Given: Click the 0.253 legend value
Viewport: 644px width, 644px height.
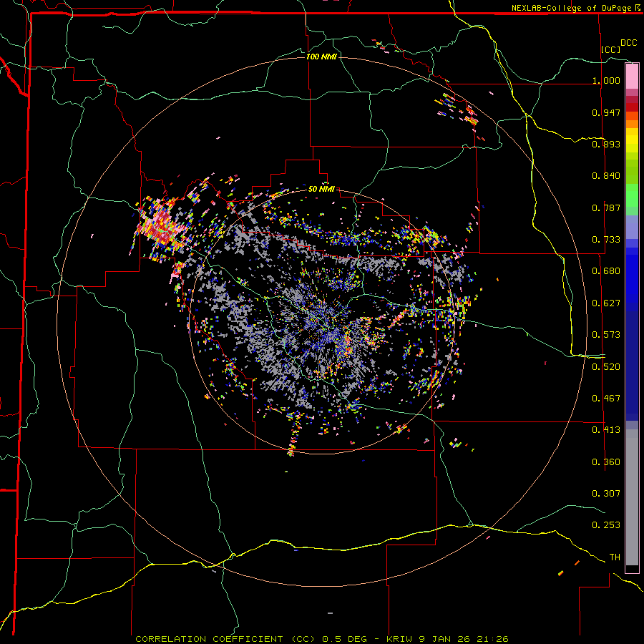Looking at the screenshot, I should coord(606,525).
